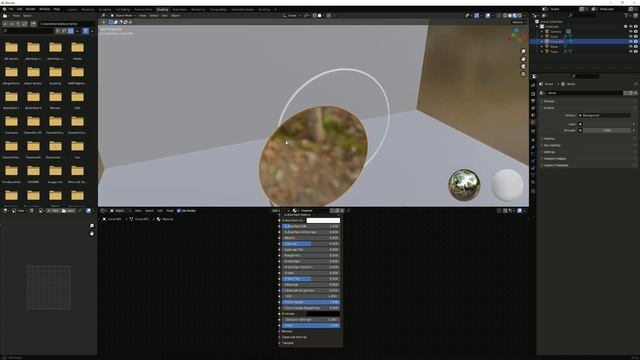Image resolution: width=640 pixels, height=360 pixels.
Task: Toggle the perspective/orthographic grid icon
Action: coord(523,74)
